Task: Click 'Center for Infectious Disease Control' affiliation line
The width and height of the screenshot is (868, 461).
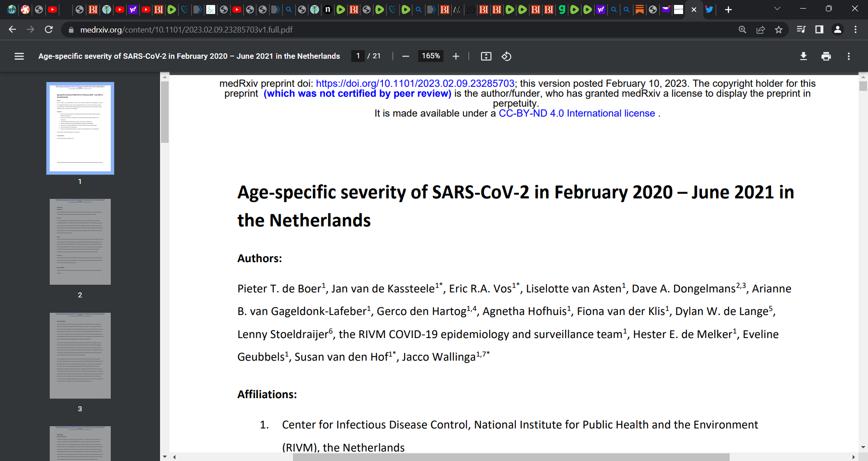Action: (520, 425)
